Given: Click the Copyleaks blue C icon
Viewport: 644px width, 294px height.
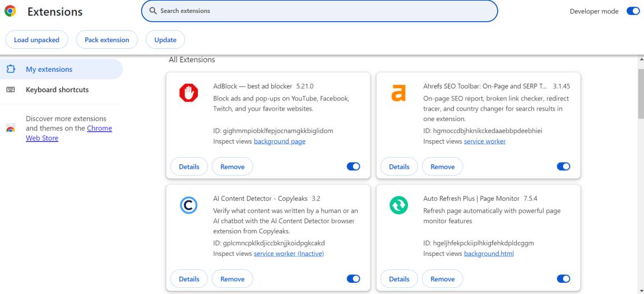Looking at the screenshot, I should pos(188,205).
